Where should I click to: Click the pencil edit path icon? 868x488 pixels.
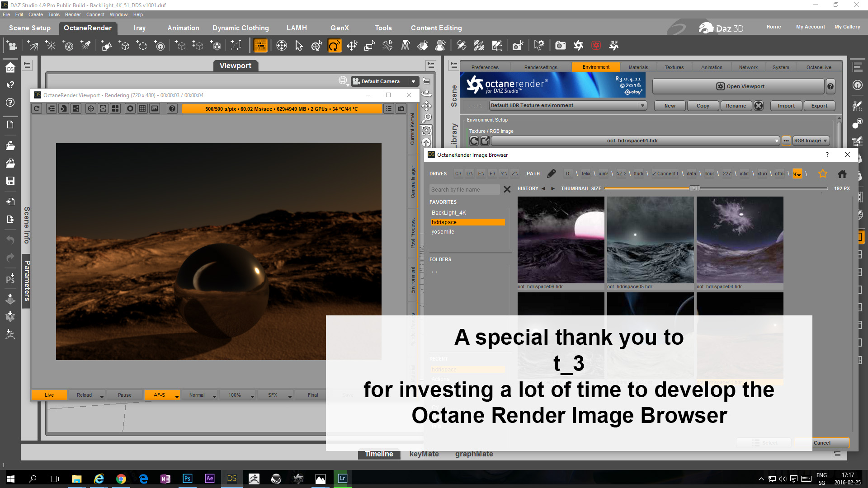pos(552,174)
